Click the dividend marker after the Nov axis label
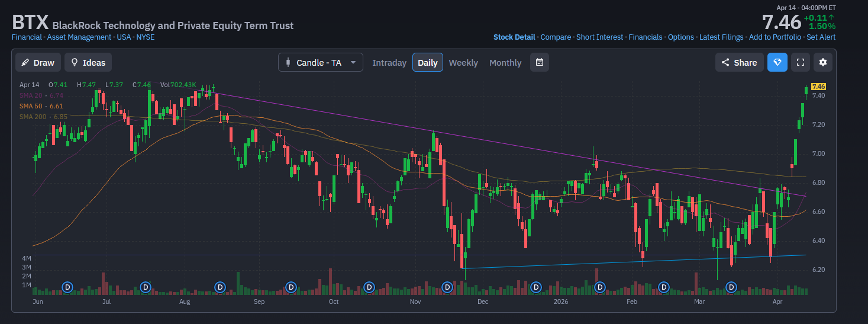Image resolution: width=868 pixels, height=324 pixels. (x=447, y=287)
